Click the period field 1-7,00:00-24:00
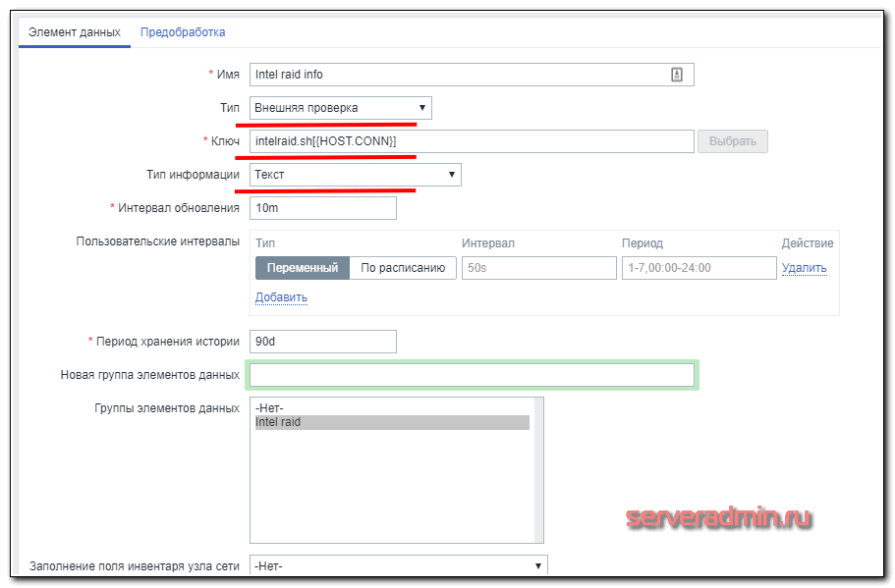Screen dimensions: 895x588 [699, 268]
